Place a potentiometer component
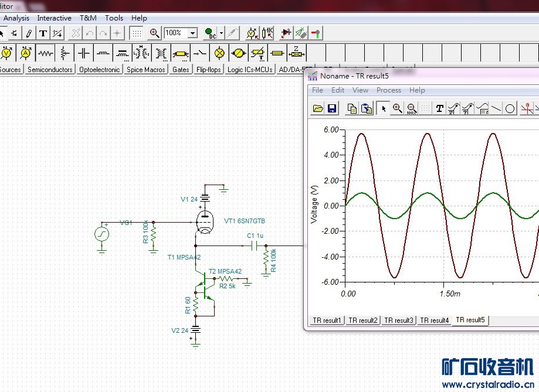539x392 pixels. point(65,53)
